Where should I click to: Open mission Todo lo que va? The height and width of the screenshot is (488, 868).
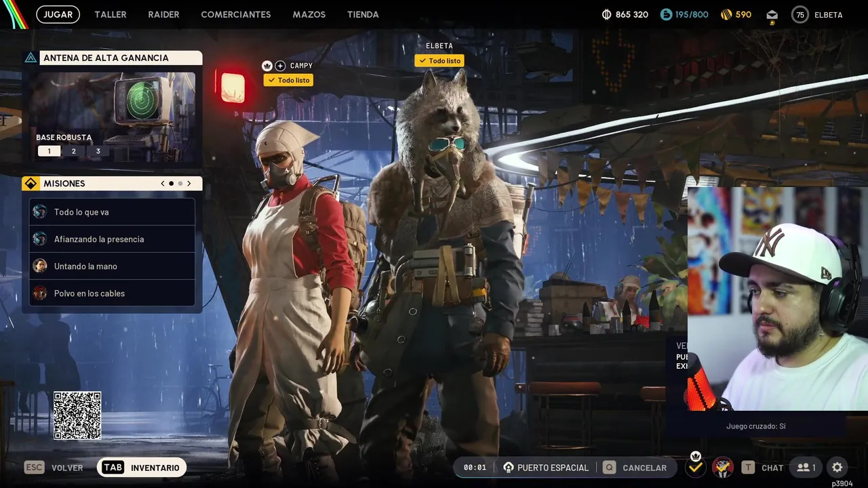(113, 212)
